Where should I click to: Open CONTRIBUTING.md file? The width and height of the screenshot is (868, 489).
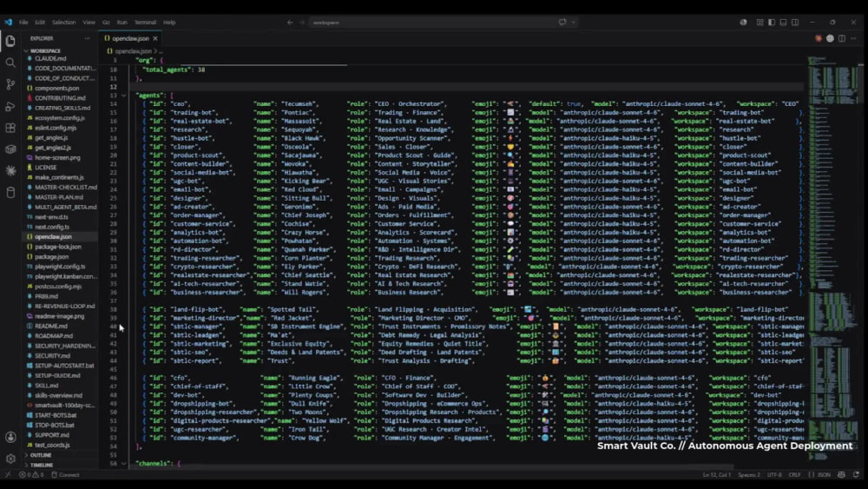tap(60, 98)
